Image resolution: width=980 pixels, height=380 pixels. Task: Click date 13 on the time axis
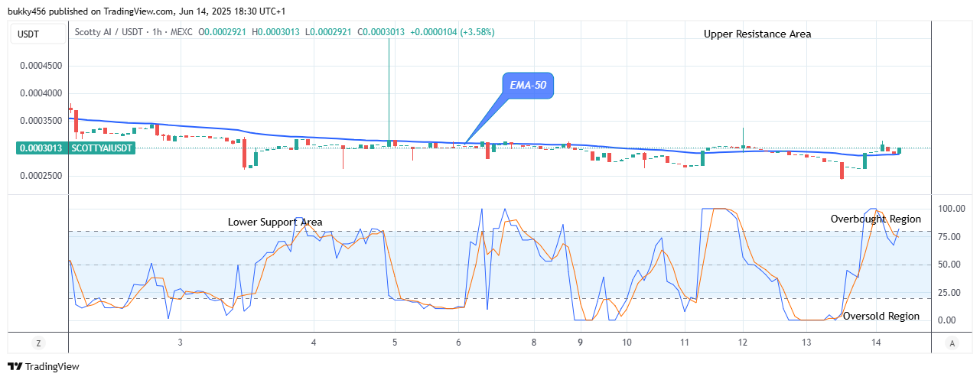(806, 343)
